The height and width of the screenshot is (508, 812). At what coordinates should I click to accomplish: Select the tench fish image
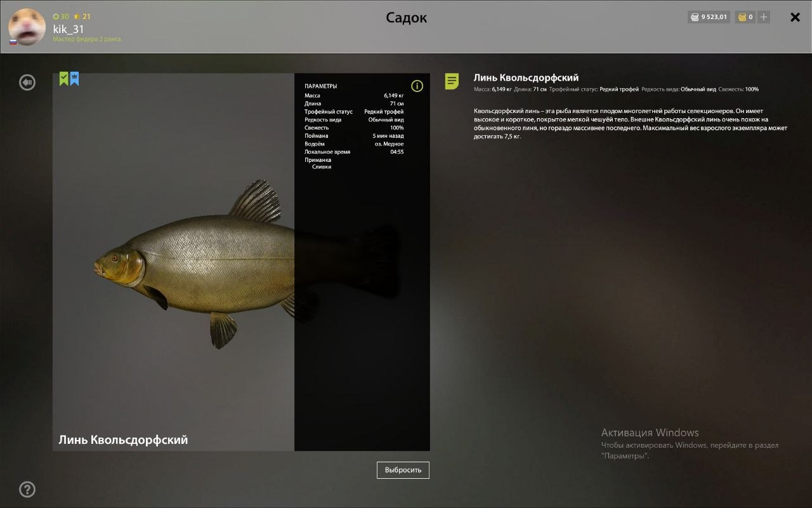point(247,264)
